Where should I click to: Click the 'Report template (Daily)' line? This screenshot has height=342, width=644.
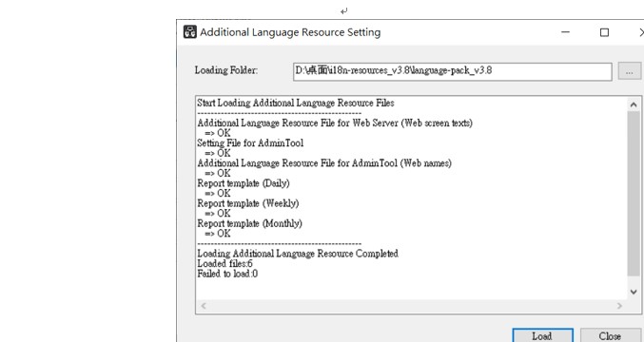pos(244,183)
